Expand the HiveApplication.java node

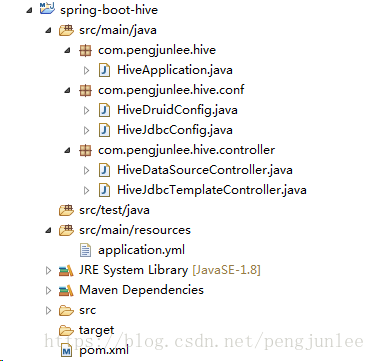[87, 70]
